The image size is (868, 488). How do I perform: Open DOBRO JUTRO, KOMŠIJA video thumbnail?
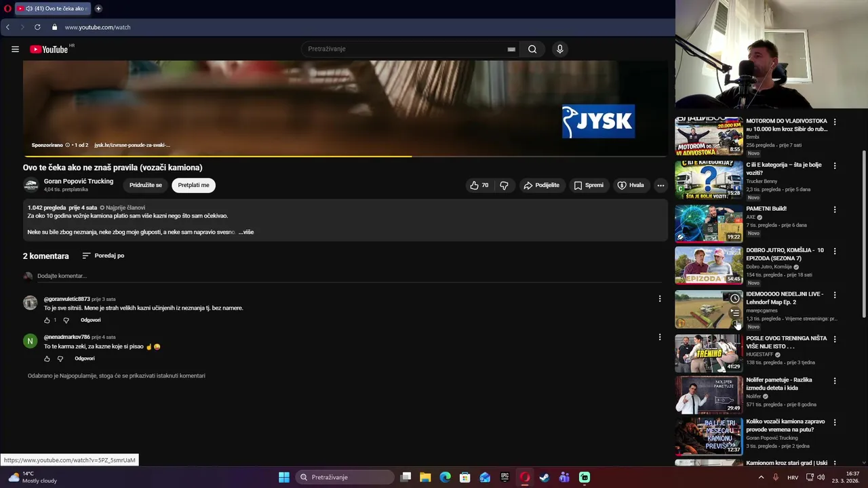click(x=709, y=265)
